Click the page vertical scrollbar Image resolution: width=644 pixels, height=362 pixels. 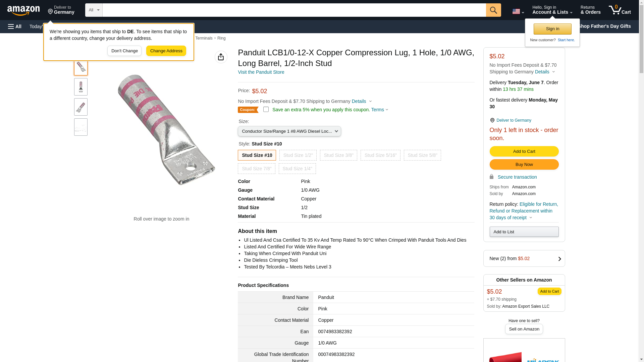(x=641, y=181)
